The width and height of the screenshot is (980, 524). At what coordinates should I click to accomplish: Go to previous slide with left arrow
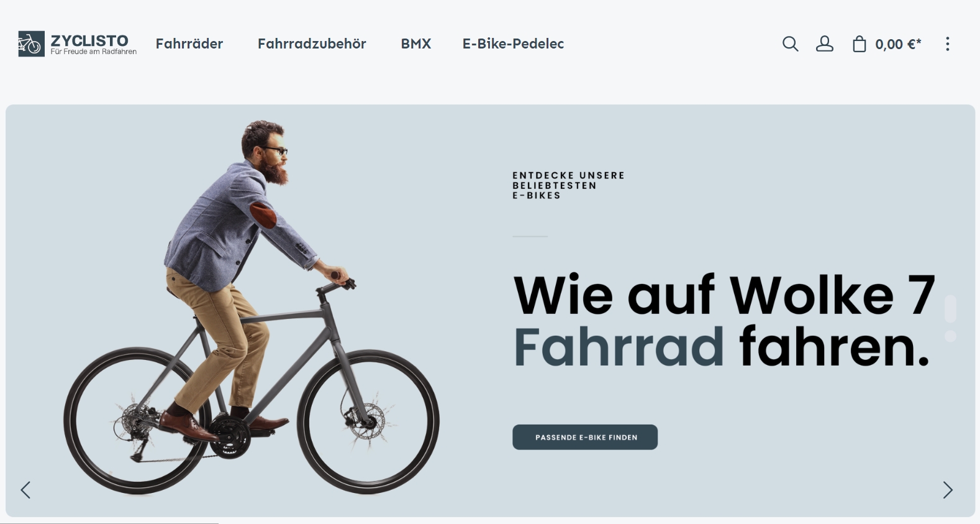click(25, 490)
